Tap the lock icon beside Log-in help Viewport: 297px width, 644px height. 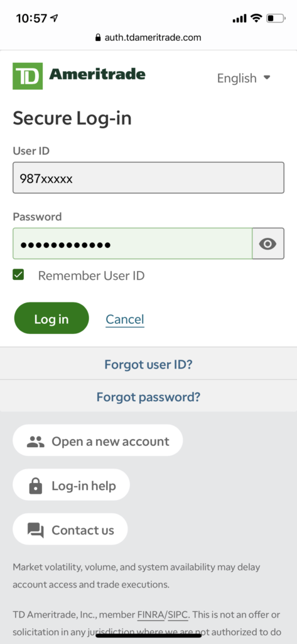click(36, 486)
